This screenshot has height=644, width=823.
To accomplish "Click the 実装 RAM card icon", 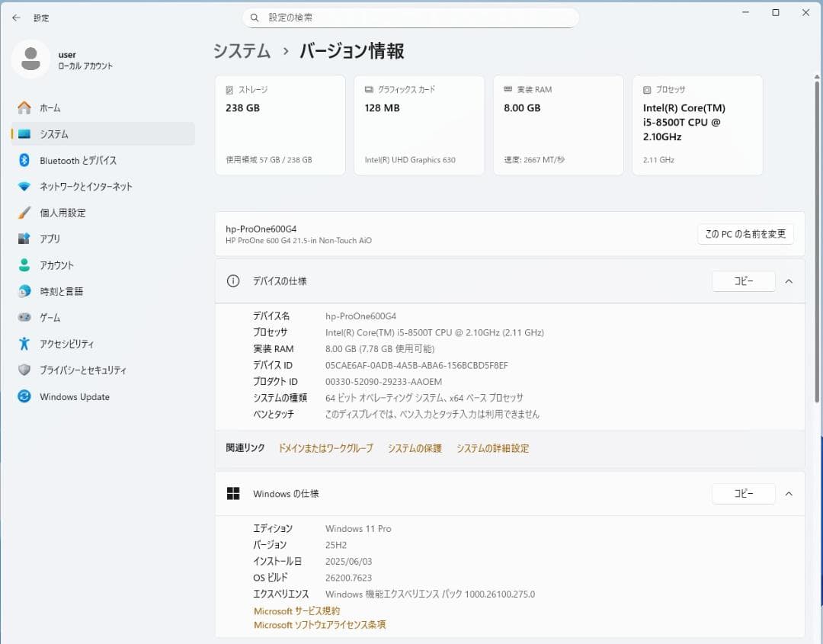I will click(x=508, y=90).
